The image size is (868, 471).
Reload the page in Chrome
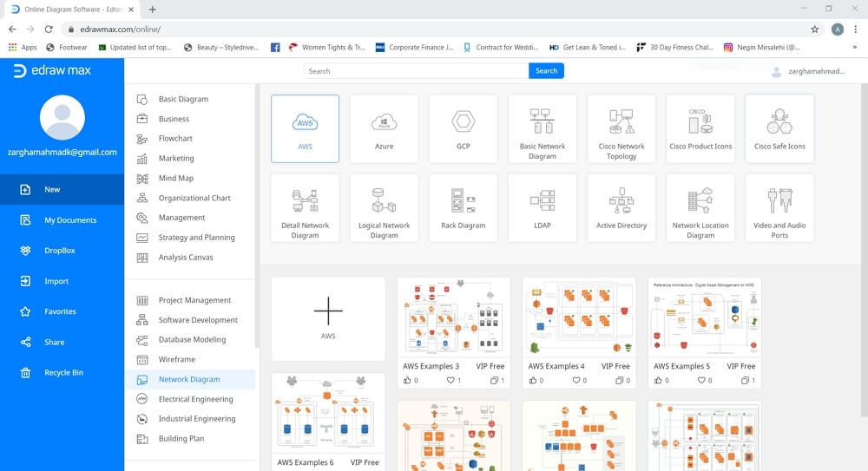49,29
